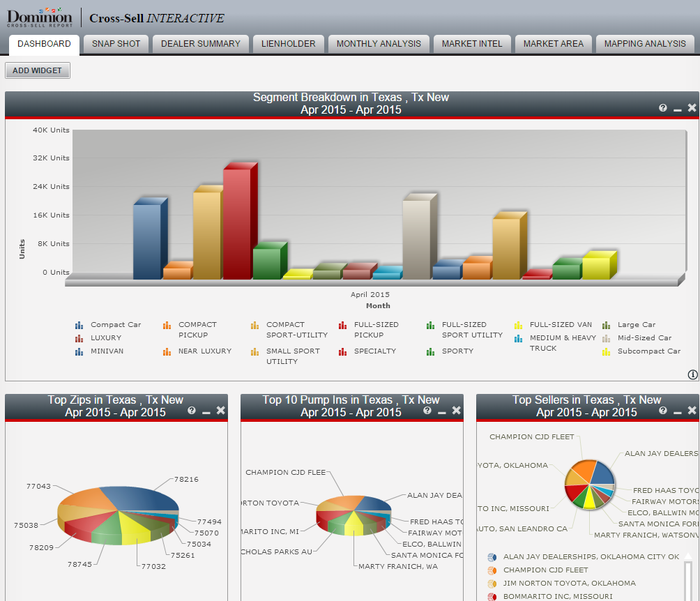
Task: Close the Segment Breakdown widget
Action: click(x=692, y=107)
